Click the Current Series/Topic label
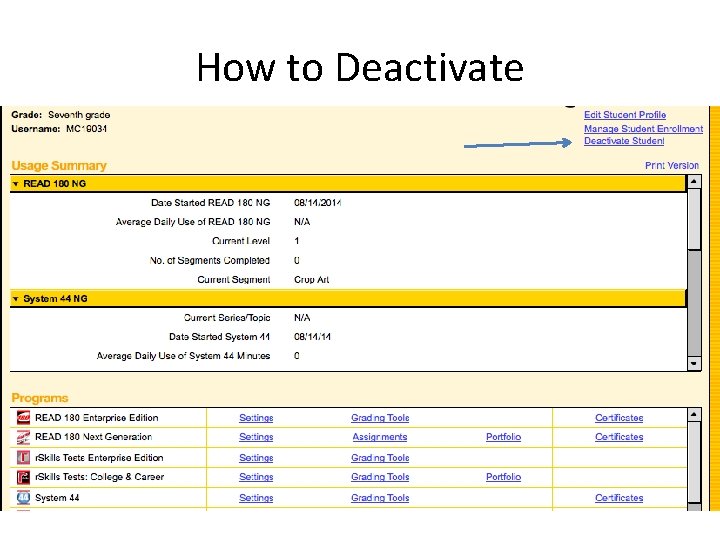720x540 pixels. [x=227, y=318]
